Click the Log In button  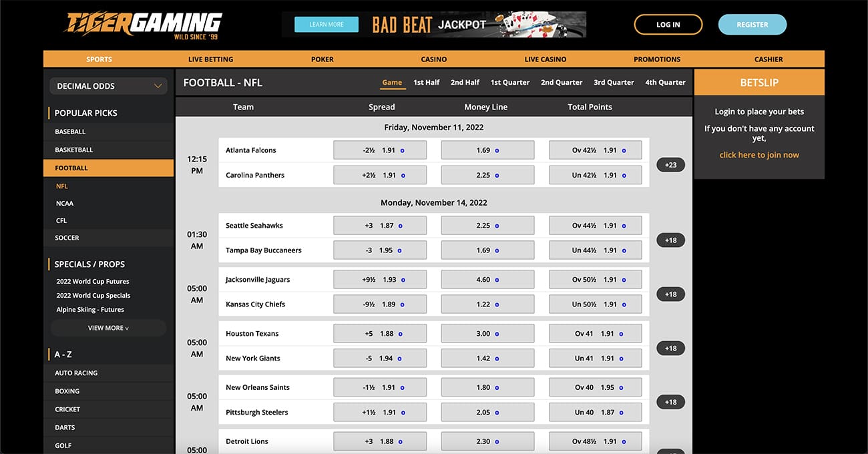(x=668, y=25)
